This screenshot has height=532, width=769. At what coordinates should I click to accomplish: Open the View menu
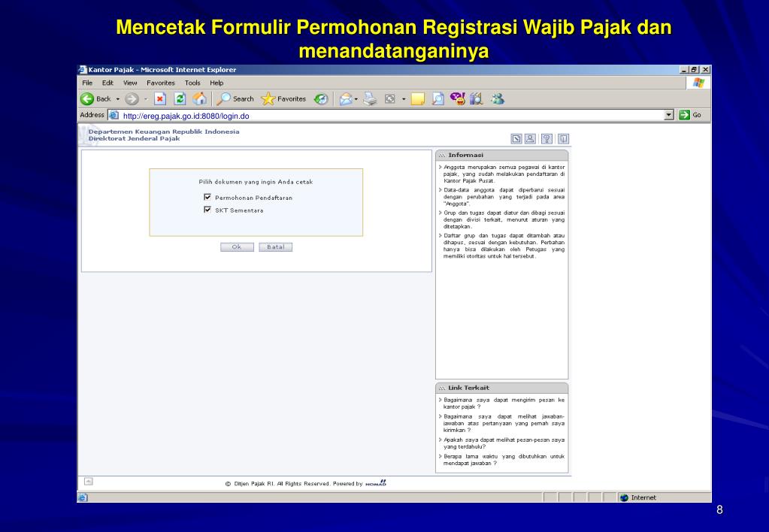(x=130, y=83)
